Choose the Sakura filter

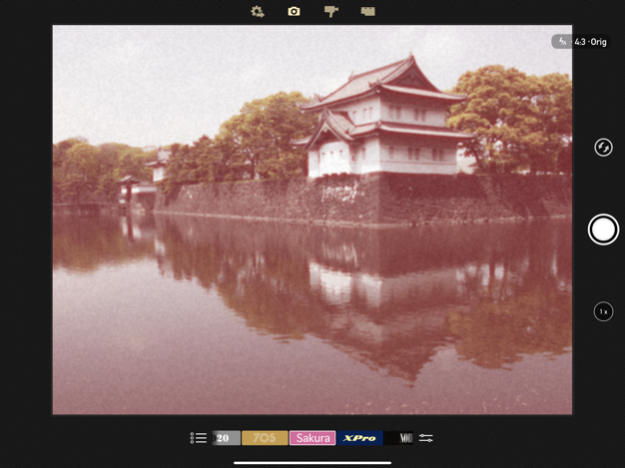(312, 438)
